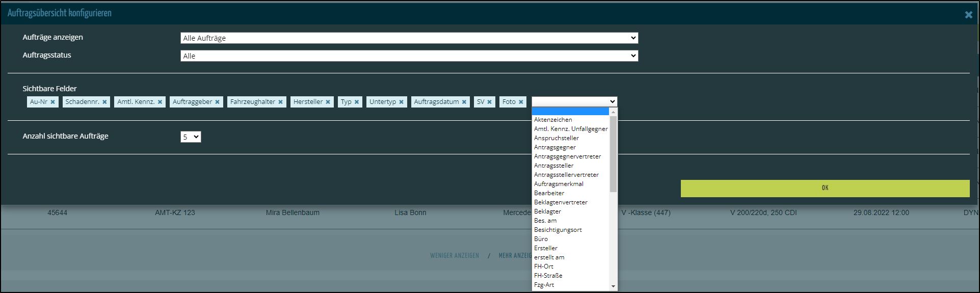
Task: Remove the Auftragsdatum field tag
Action: click(x=464, y=102)
